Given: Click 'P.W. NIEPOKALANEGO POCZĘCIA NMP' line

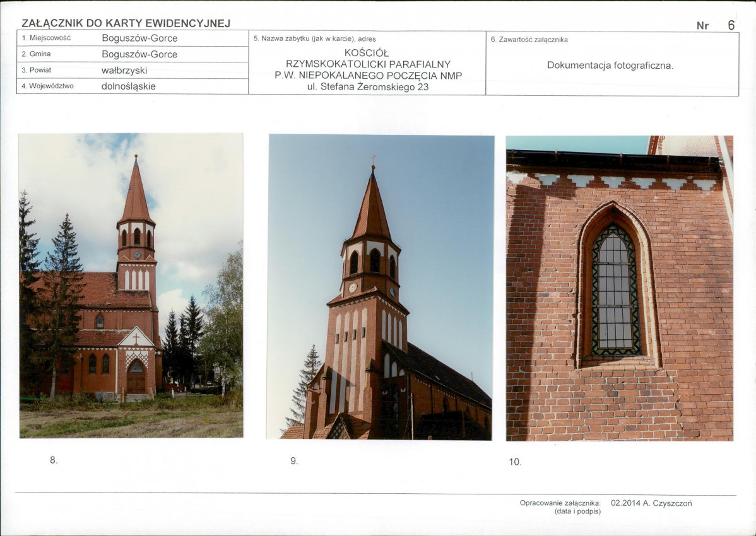Looking at the screenshot, I should pyautogui.click(x=369, y=76).
